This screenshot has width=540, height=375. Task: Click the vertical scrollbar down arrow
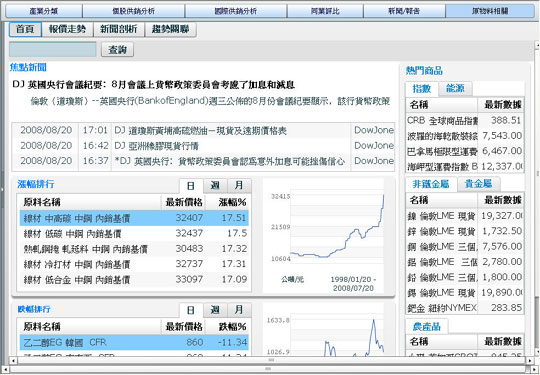point(537,352)
